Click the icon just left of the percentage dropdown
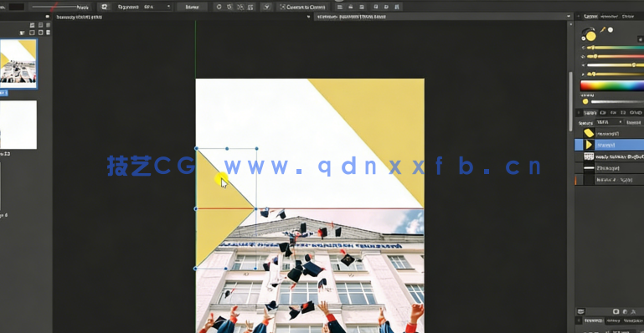Screen dimensions: 644x333 coord(105,7)
